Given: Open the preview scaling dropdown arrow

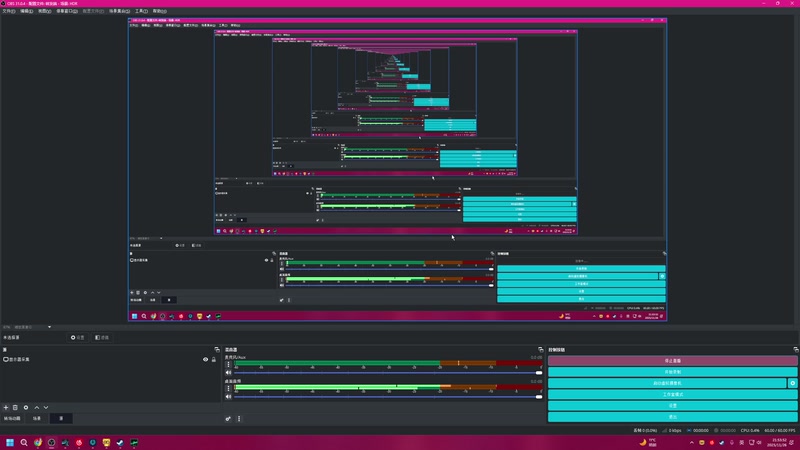Looking at the screenshot, I should click(49, 327).
